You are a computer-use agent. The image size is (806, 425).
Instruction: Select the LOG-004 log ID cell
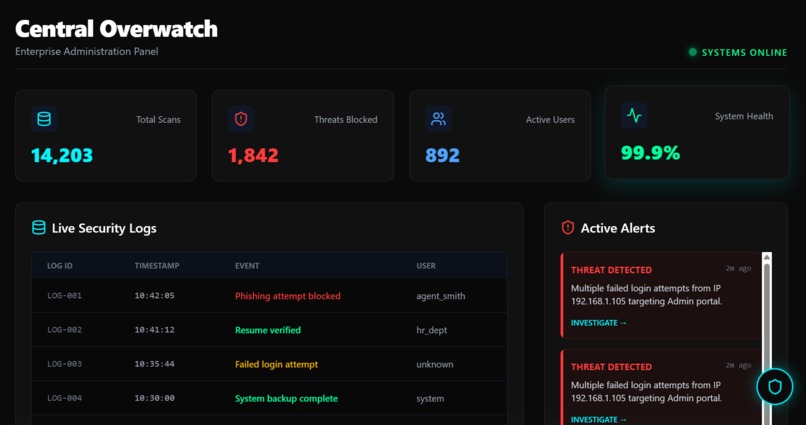click(x=64, y=398)
